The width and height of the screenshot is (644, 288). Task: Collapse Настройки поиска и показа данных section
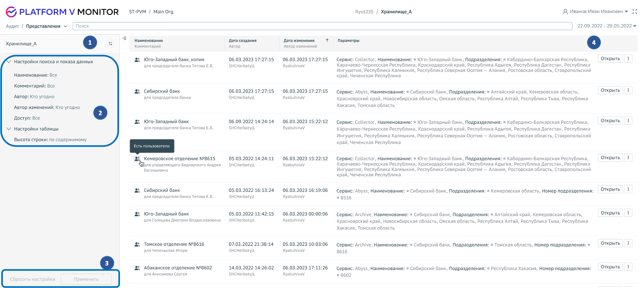click(9, 62)
